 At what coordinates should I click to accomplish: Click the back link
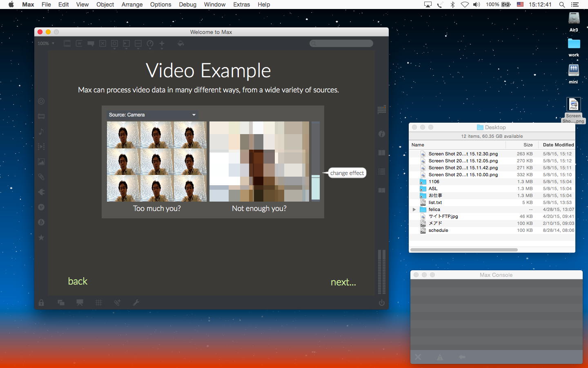78,281
